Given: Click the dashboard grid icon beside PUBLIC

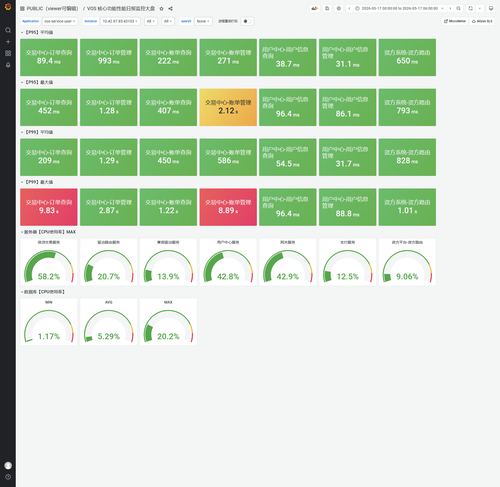Looking at the screenshot, I should tap(22, 8).
